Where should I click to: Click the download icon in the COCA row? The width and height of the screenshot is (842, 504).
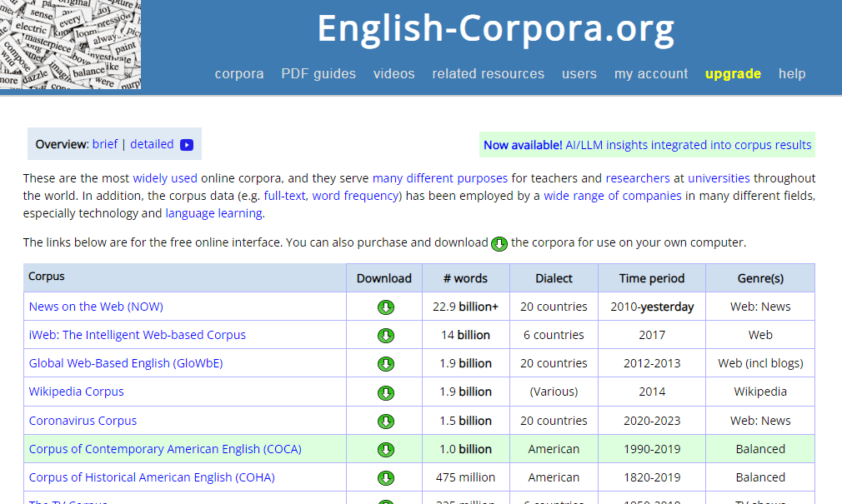(x=385, y=449)
